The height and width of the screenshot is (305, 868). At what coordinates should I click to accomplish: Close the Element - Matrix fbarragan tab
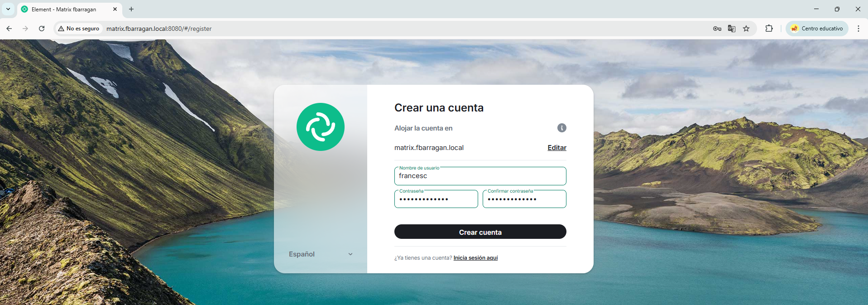pos(115,9)
